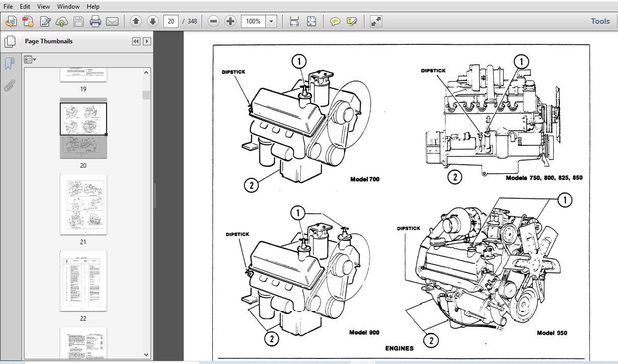Screen dimensions: 618x364
Task: Select the page 20 thumbnail
Action: 84,127
